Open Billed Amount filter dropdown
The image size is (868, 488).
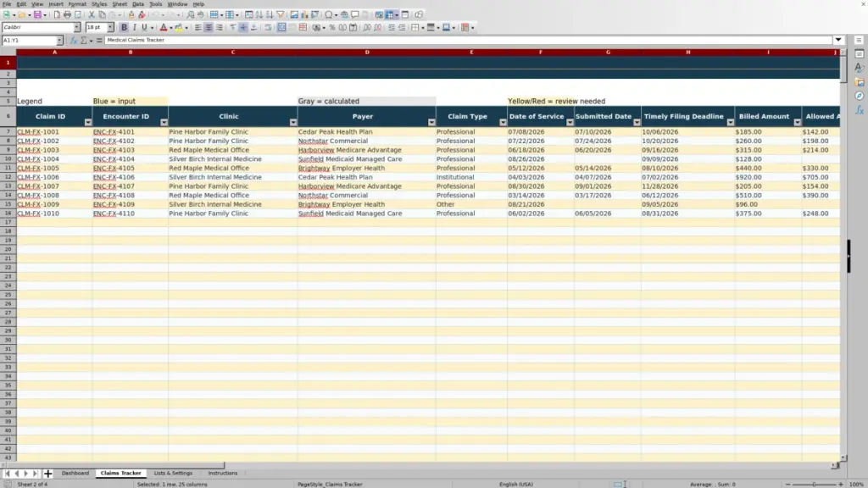tap(798, 122)
